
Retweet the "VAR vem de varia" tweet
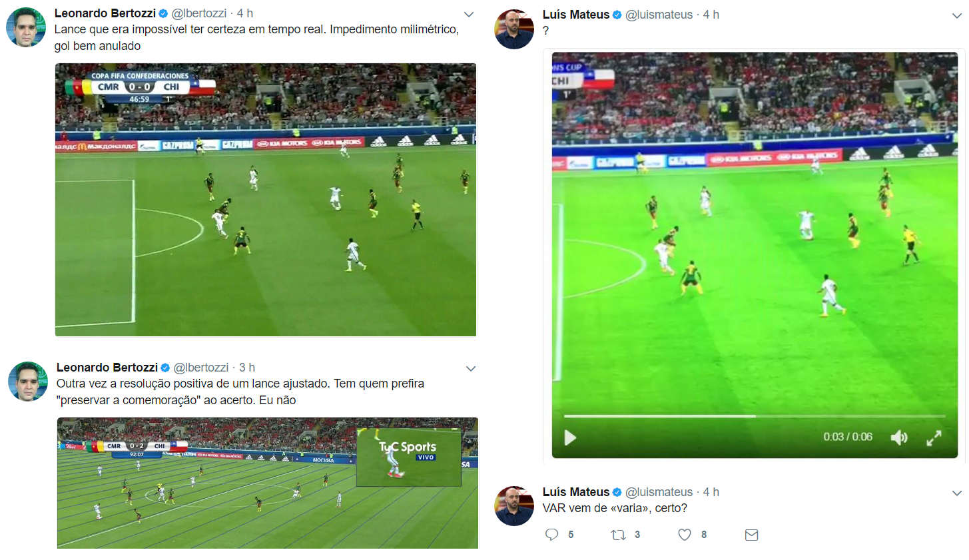click(618, 535)
